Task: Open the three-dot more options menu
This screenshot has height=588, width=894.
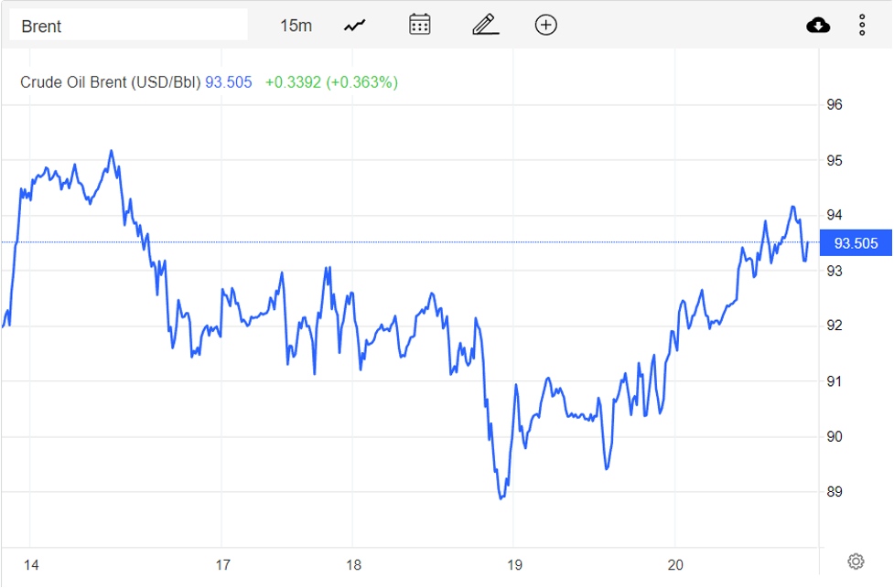Action: tap(862, 25)
